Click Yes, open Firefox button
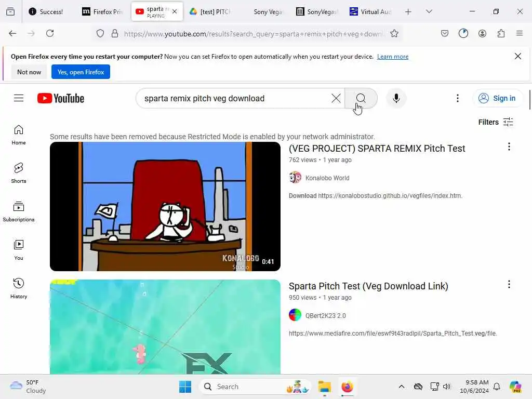The height and width of the screenshot is (399, 532). 81,72
